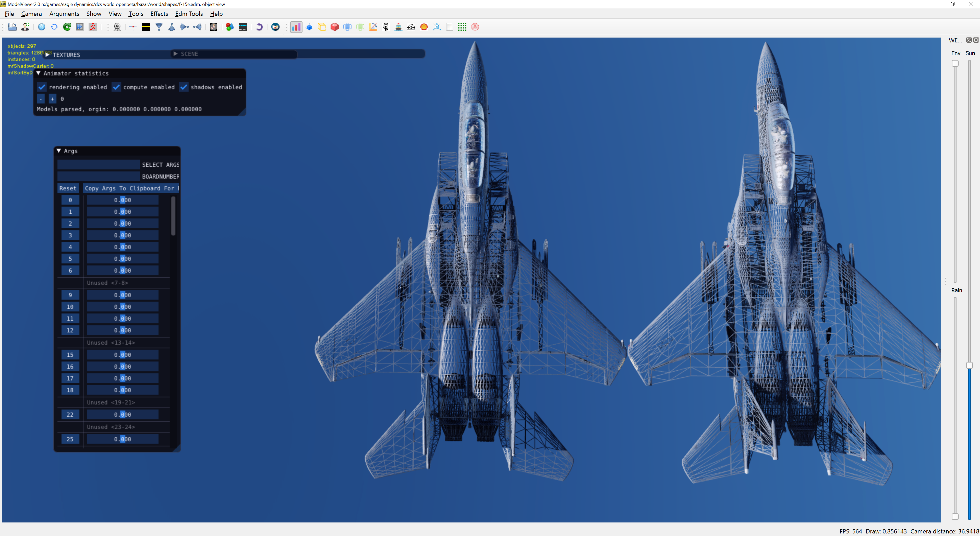980x536 pixels.
Task: Click the yellow shell logo icon
Action: pyautogui.click(x=424, y=27)
